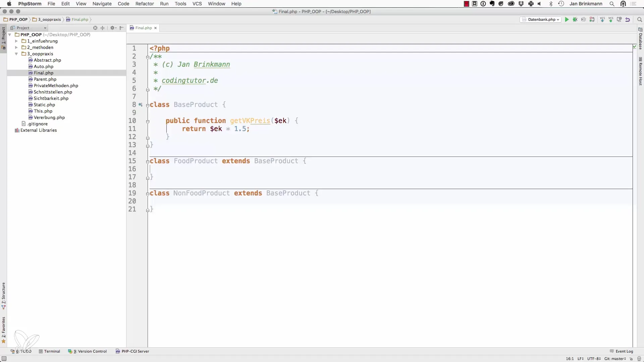Viewport: 644px width, 362px height.
Task: Open the macOS notification center icon
Action: (x=634, y=4)
